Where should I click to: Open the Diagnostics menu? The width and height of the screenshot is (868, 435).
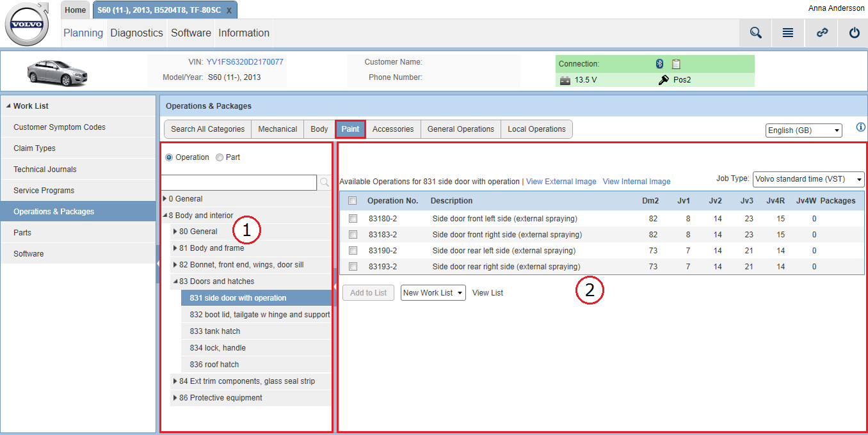(136, 33)
